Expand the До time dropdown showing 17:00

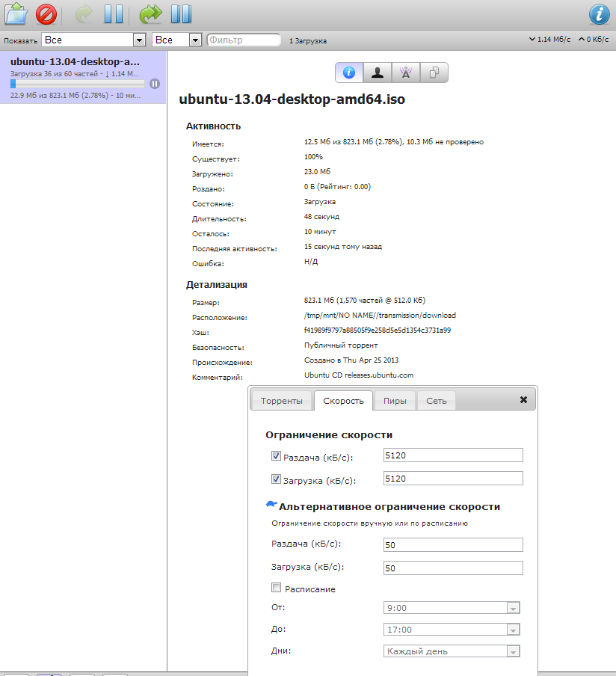click(452, 630)
